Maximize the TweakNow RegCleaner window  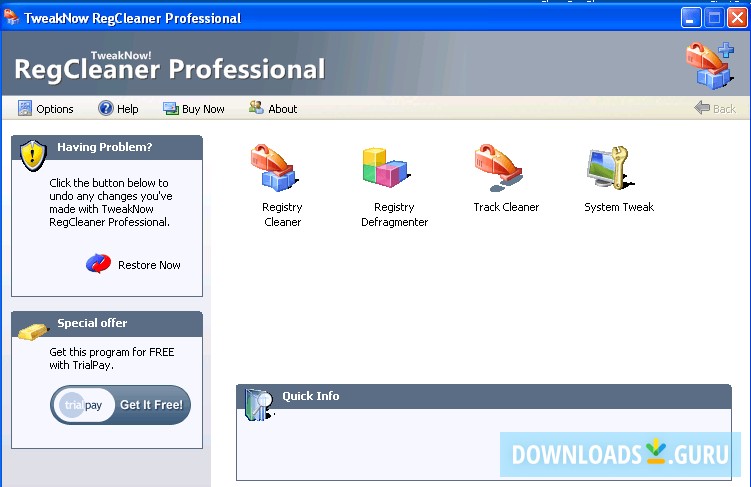coord(714,18)
